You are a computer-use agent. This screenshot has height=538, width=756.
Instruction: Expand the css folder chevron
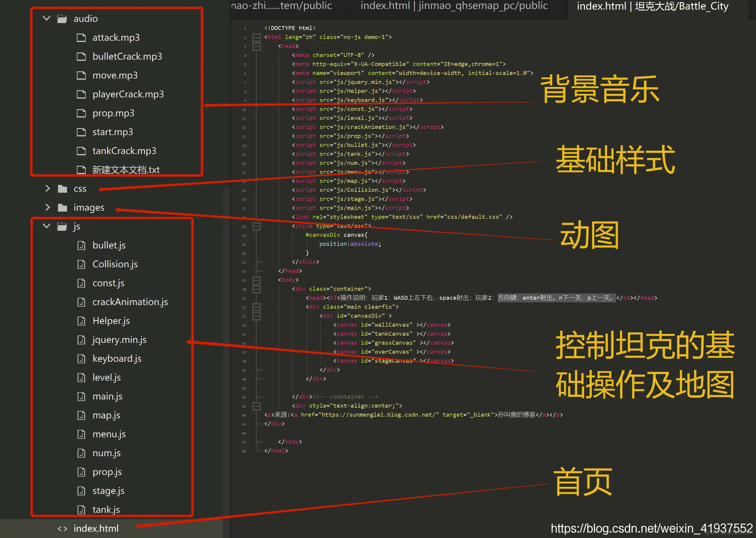(x=47, y=189)
